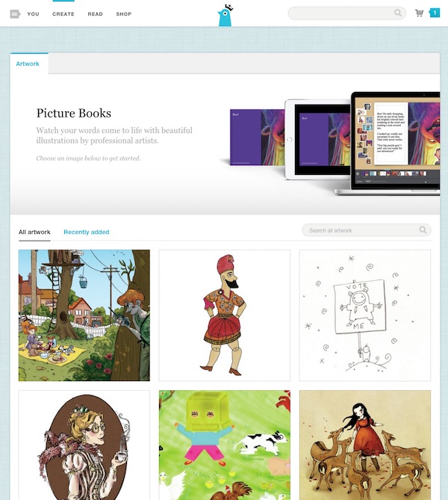
Task: Choose the girl with deer illustration
Action: point(365,445)
